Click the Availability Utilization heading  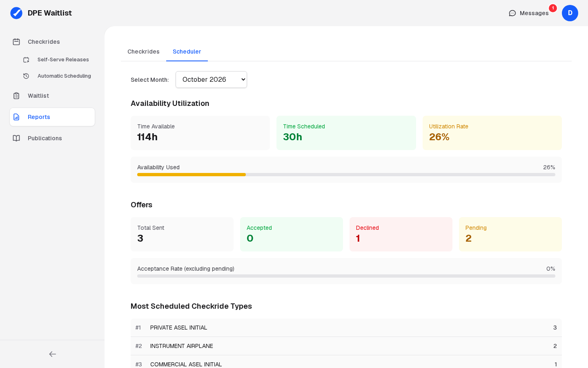170,103
